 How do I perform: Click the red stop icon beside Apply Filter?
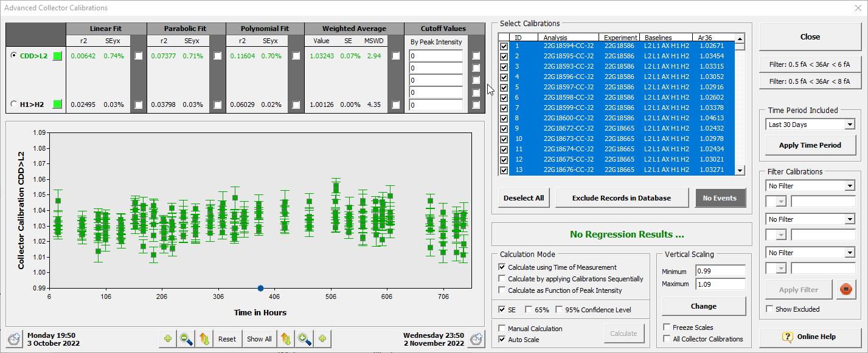[845, 290]
